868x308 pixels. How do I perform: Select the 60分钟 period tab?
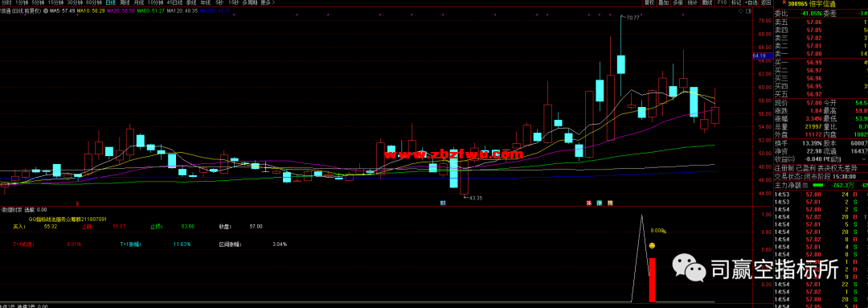pos(93,2)
